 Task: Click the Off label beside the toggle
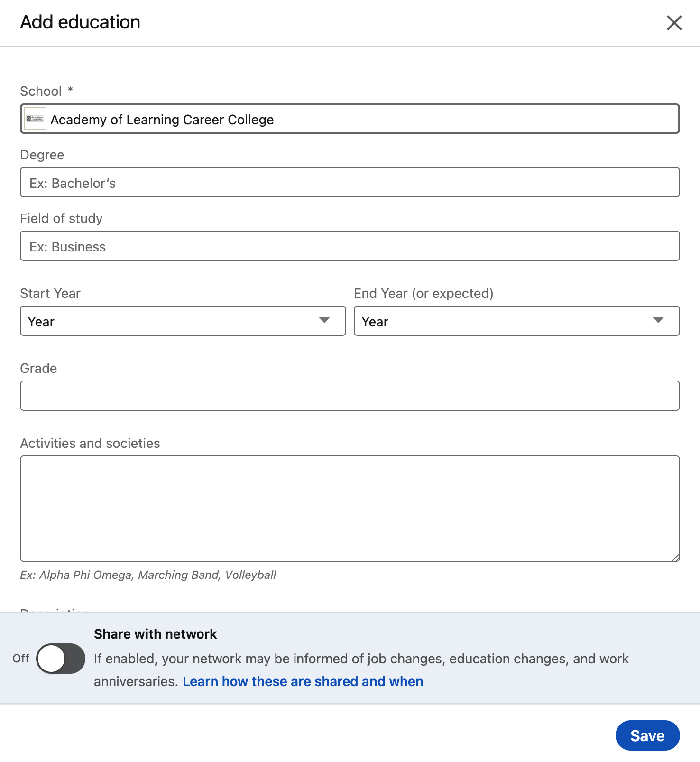pyautogui.click(x=21, y=659)
